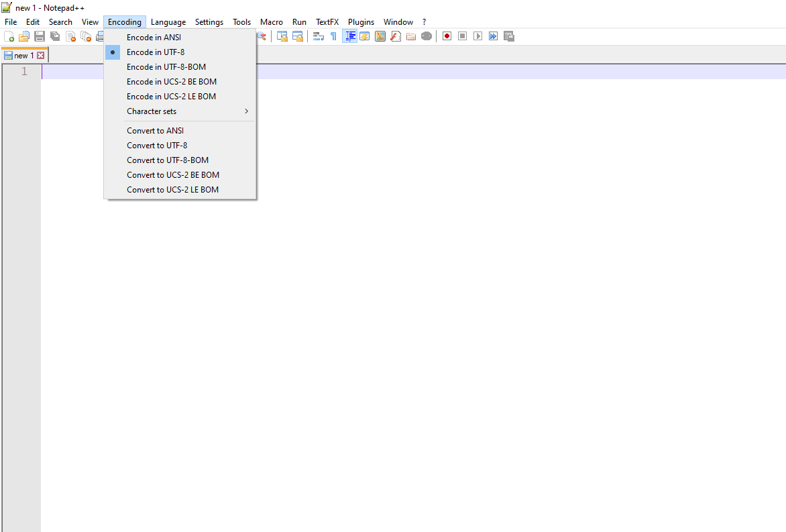Image resolution: width=786 pixels, height=532 pixels.
Task: Click the Save toolbar icon
Action: [40, 36]
